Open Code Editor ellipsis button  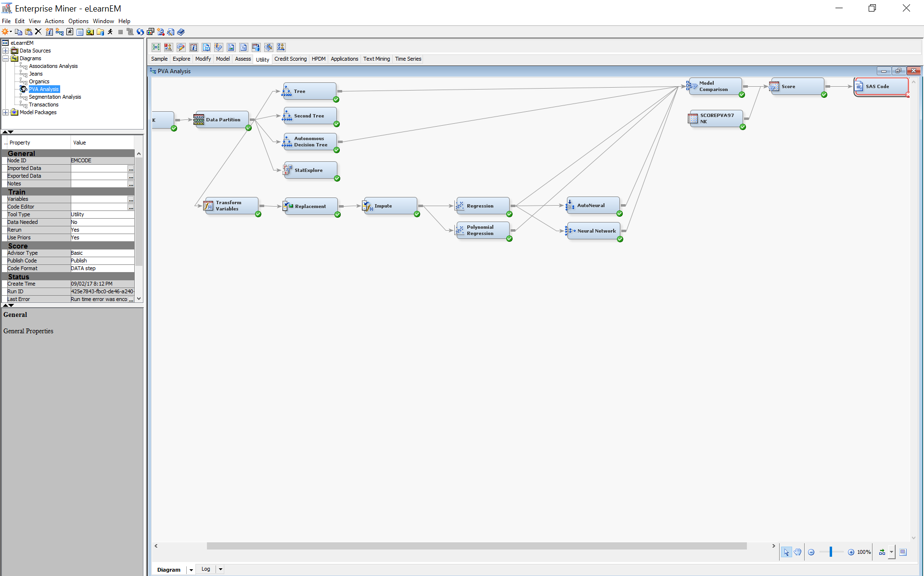(x=131, y=207)
